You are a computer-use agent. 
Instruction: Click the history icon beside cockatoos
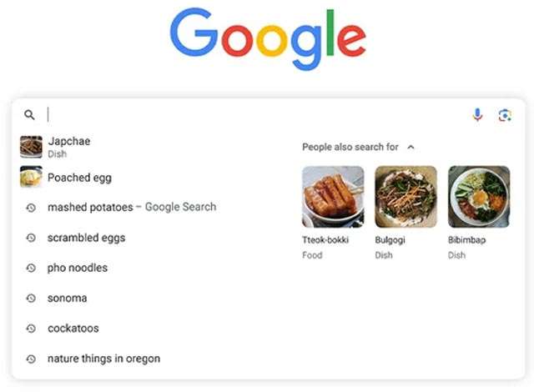[x=31, y=328]
